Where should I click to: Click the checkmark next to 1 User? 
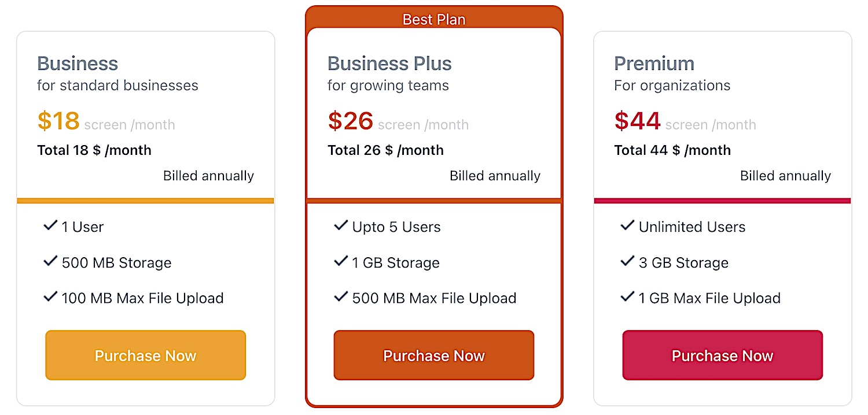[x=50, y=225]
